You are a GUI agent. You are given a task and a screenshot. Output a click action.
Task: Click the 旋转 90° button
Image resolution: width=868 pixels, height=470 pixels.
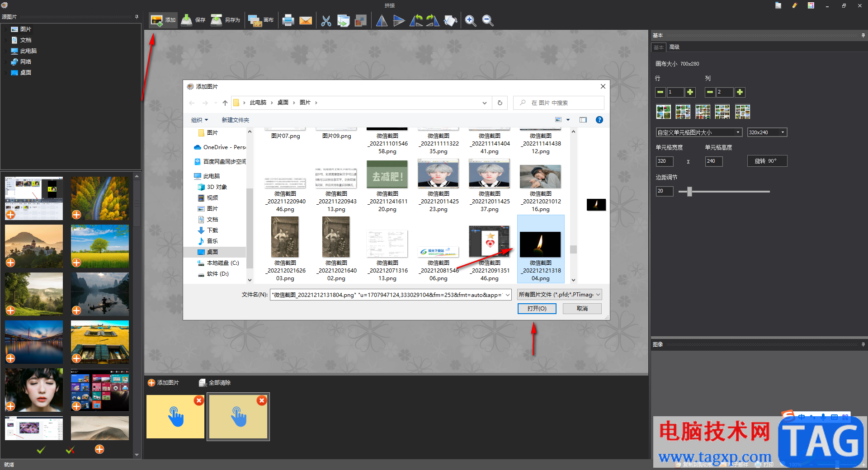coord(767,161)
